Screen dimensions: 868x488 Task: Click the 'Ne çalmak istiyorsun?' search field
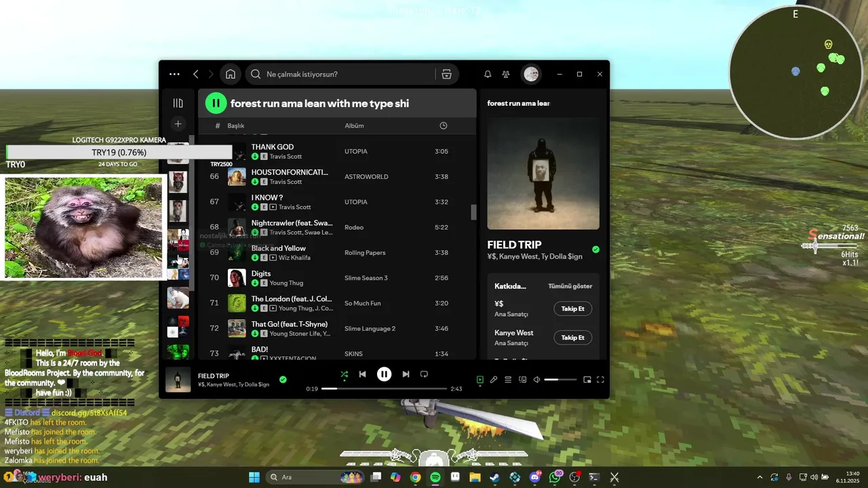341,75
